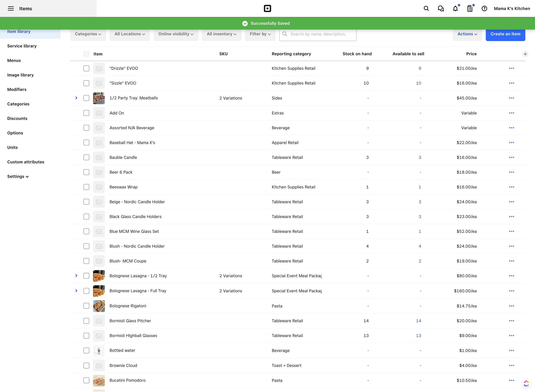This screenshot has height=392, width=535.
Task: Check the select-all items checkbox
Action: click(86, 54)
